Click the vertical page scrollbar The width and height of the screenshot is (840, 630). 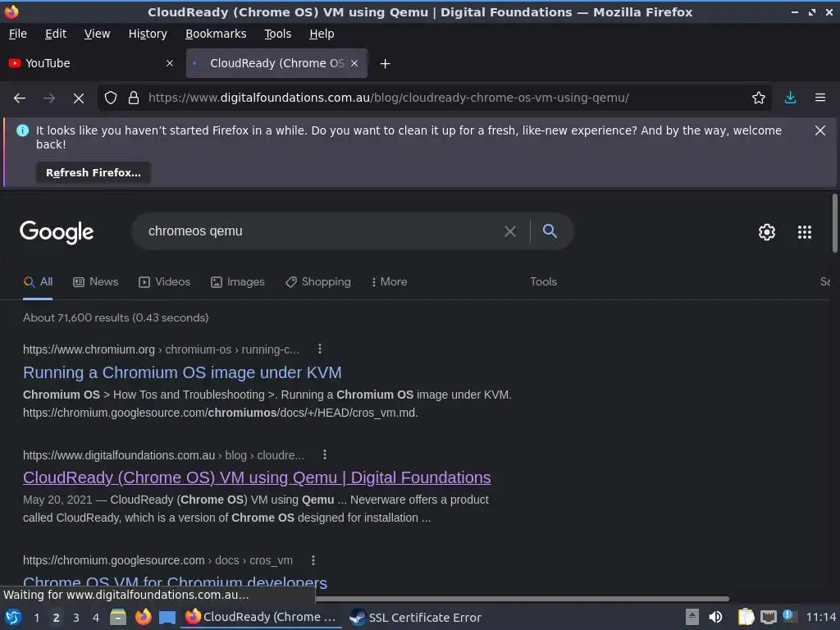click(x=834, y=223)
